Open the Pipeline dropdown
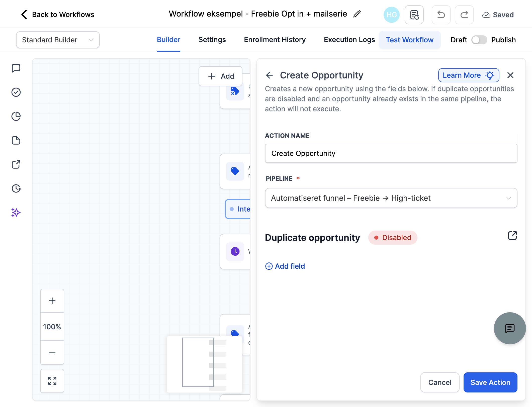The width and height of the screenshot is (532, 407). (391, 198)
